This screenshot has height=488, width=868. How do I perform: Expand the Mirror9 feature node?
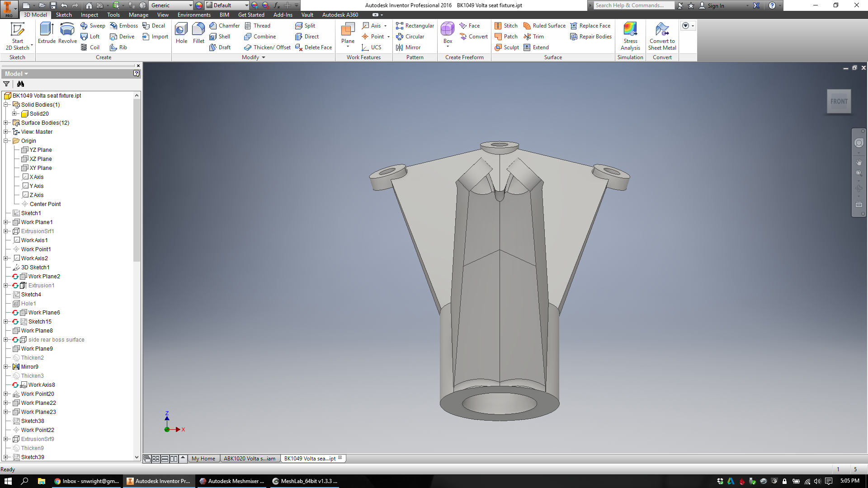point(6,367)
